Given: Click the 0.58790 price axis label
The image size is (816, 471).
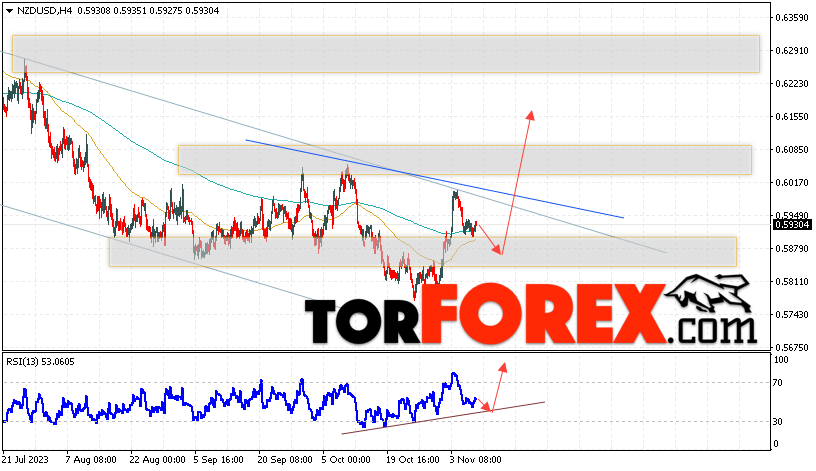Looking at the screenshot, I should tap(792, 249).
